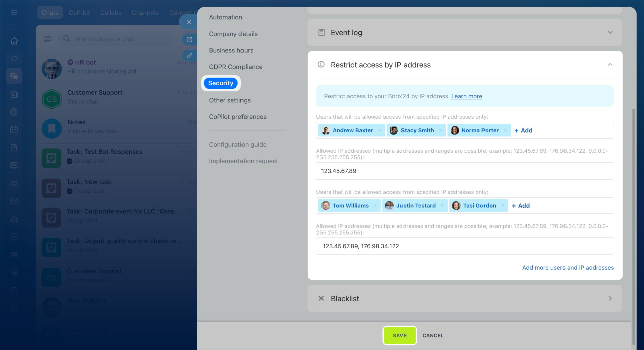Open settings in new window icon

189,39
